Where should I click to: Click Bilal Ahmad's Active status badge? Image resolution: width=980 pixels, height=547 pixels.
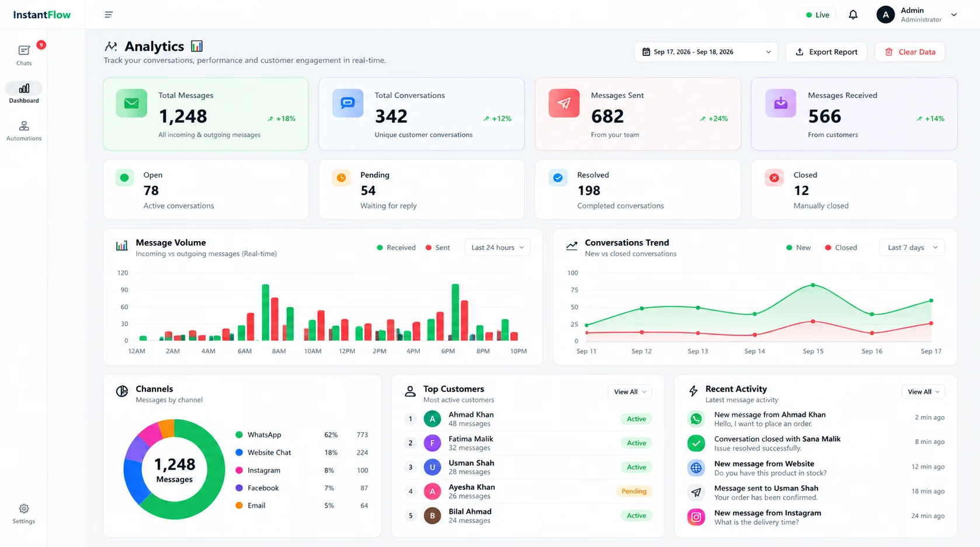click(x=636, y=515)
